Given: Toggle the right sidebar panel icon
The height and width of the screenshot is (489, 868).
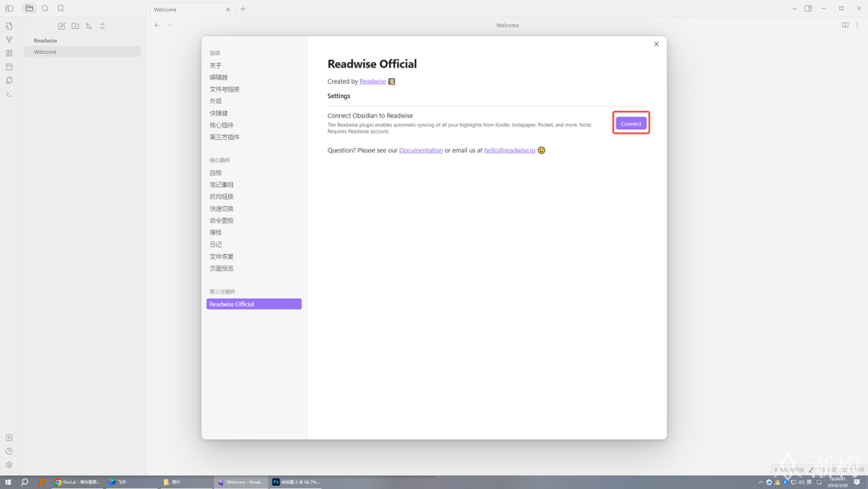Looking at the screenshot, I should tap(809, 9).
